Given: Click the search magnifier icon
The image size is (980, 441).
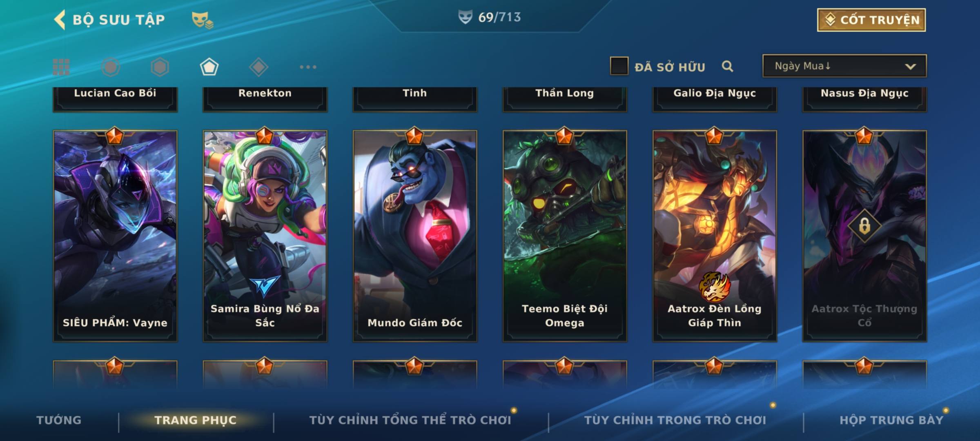Looking at the screenshot, I should point(727,66).
